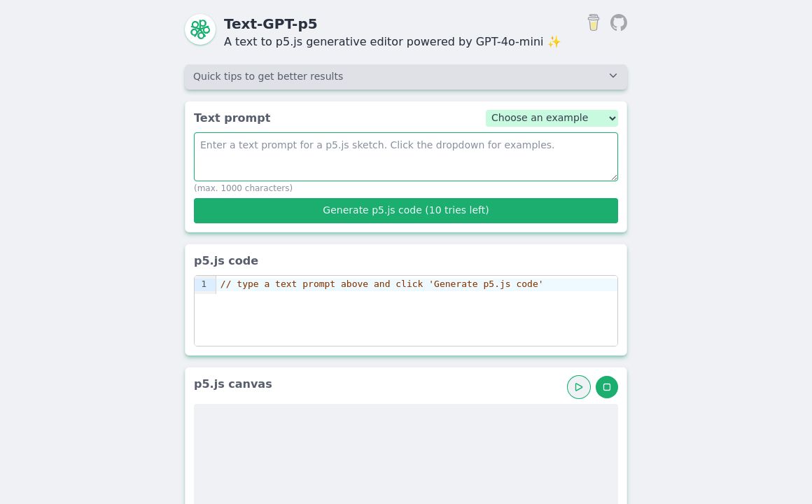Screen dimensions: 812x504
Task: Click the comment text on code line 1
Action: point(381,284)
